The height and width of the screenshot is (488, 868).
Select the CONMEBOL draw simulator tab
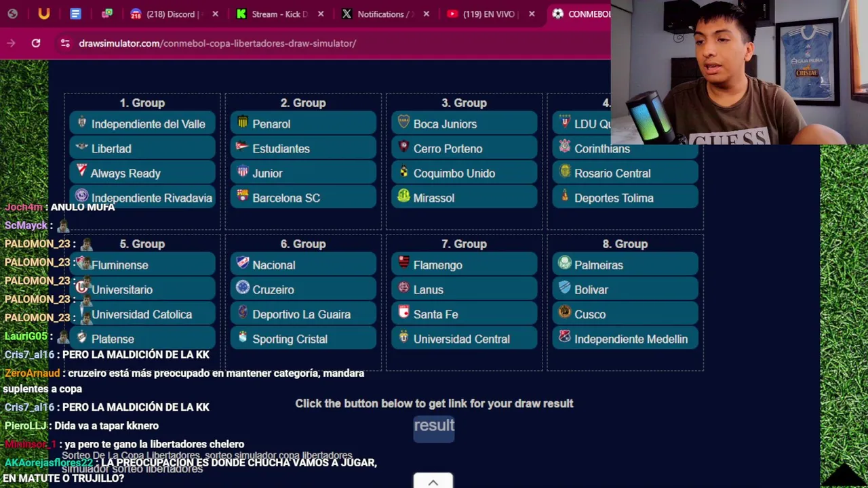coord(581,14)
